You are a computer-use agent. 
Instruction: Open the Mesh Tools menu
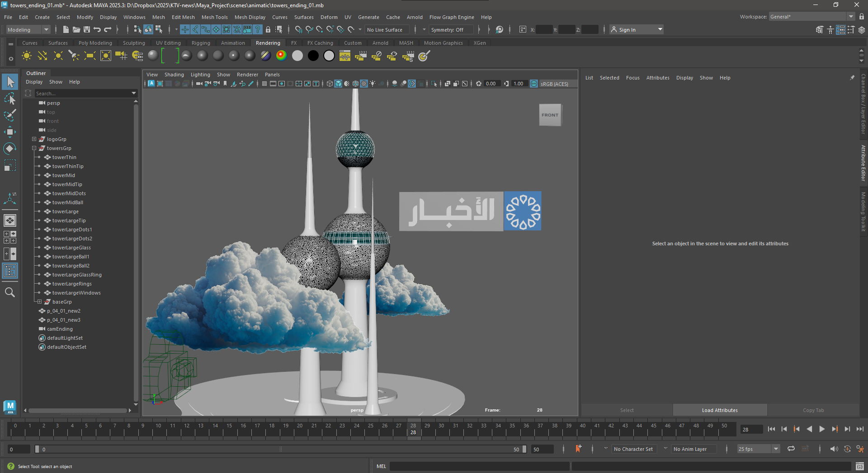click(214, 17)
